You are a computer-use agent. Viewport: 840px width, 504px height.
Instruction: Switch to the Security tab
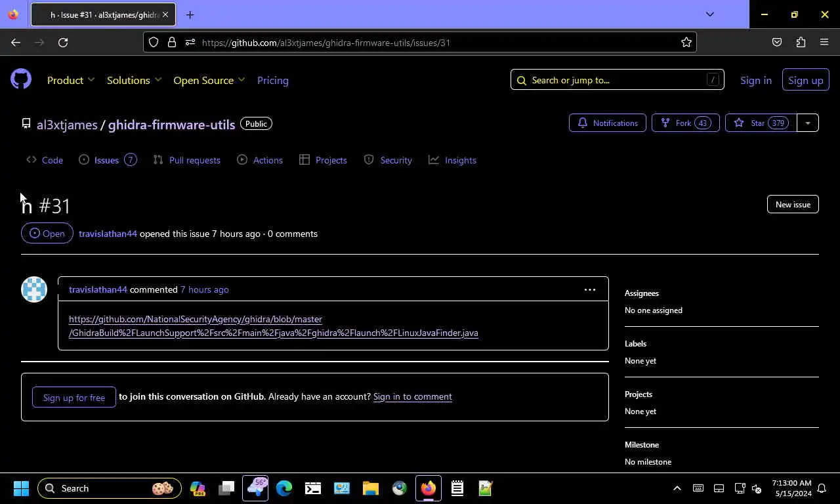(x=388, y=160)
